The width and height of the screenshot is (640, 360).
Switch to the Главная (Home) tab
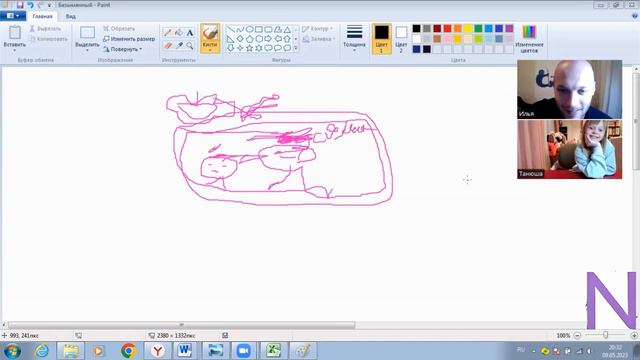(42, 16)
